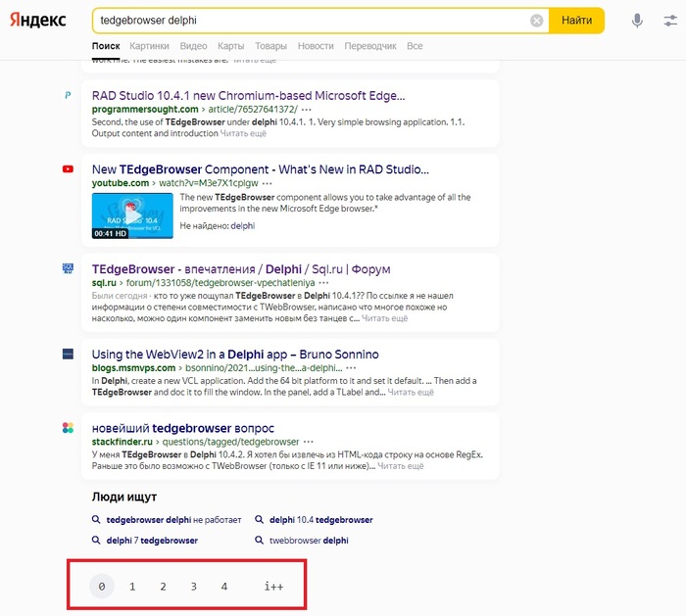Go to results page 0

[102, 587]
